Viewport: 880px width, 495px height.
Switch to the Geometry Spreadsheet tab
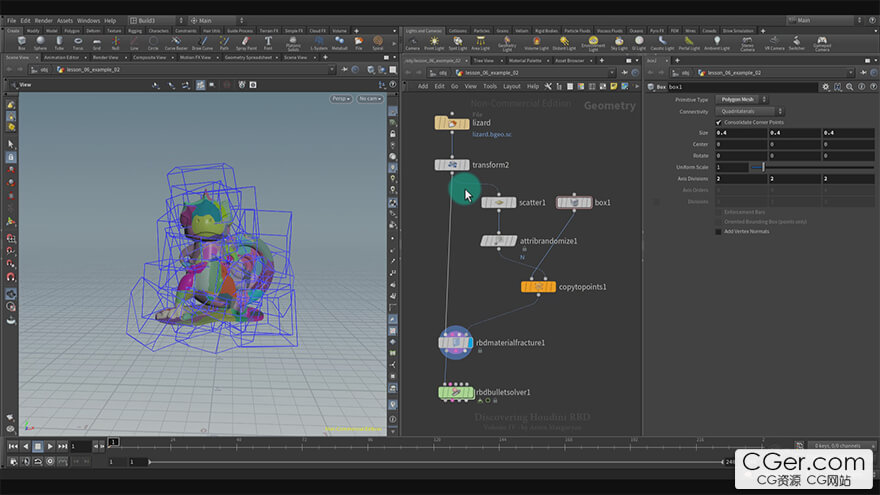[x=248, y=57]
